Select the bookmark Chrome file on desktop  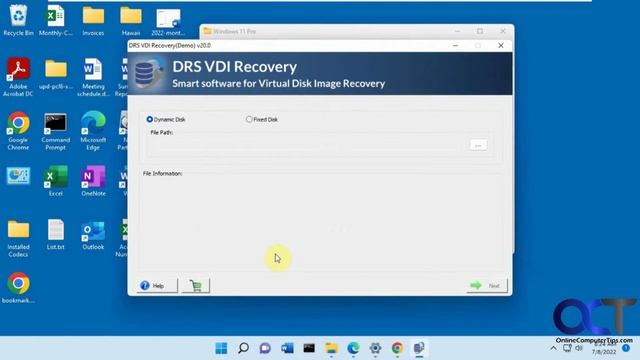18,287
